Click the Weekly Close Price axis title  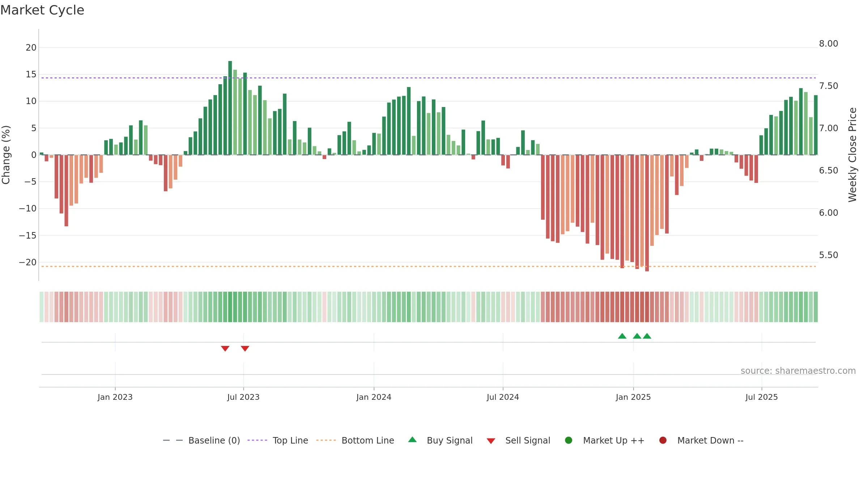coord(852,155)
